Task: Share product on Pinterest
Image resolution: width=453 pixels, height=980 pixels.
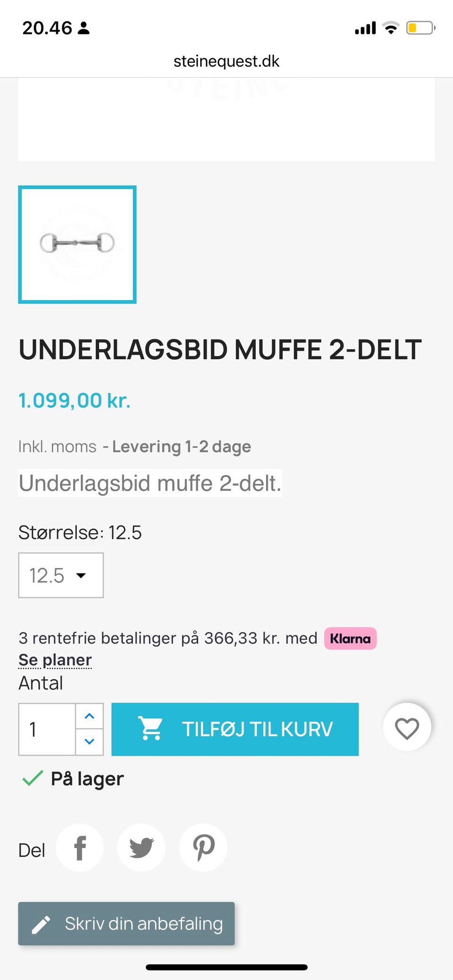Action: 203,848
